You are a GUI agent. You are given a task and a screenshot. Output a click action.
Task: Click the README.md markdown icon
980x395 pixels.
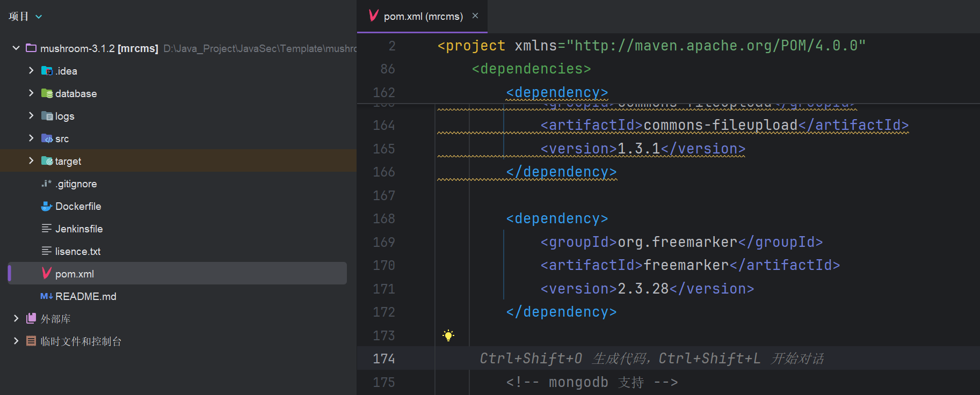(47, 296)
